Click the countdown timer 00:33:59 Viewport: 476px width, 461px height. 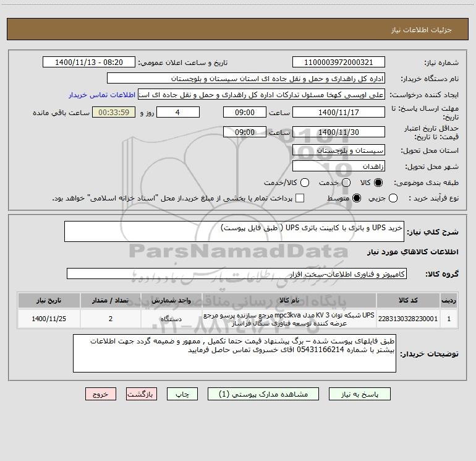[114, 112]
